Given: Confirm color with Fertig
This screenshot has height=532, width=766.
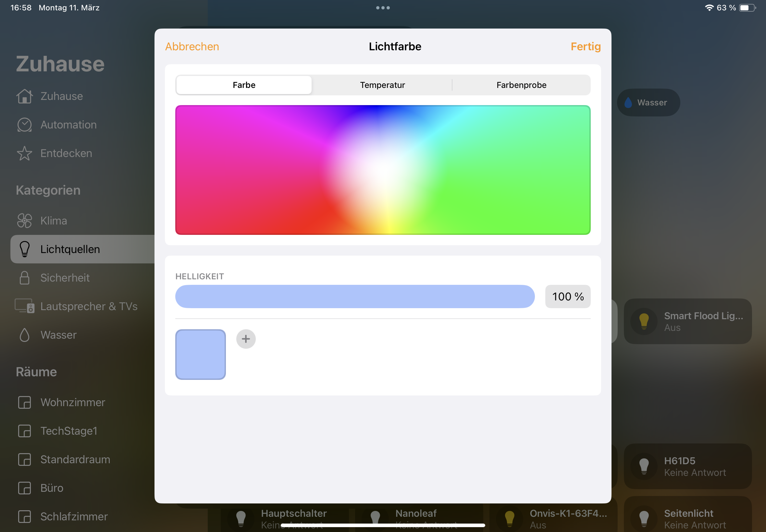Looking at the screenshot, I should click(585, 46).
